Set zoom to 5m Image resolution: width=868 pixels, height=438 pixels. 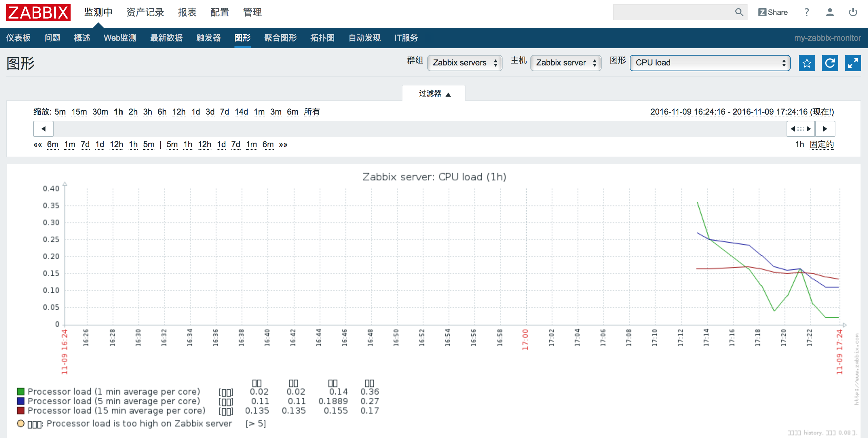[60, 112]
